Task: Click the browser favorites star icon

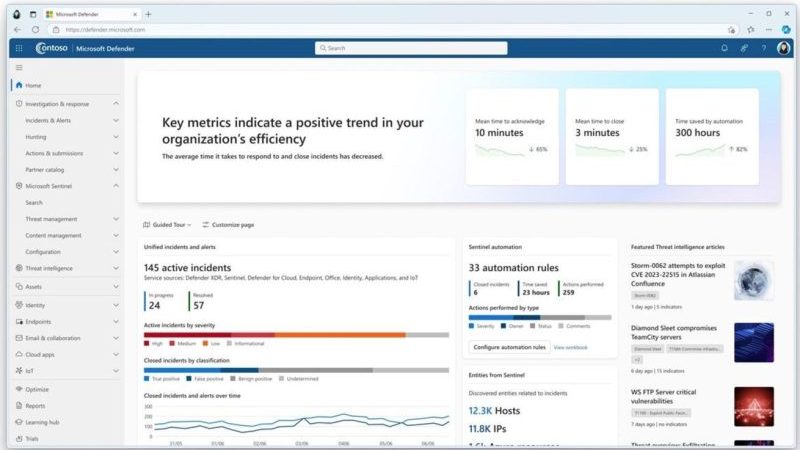Action: pos(751,30)
